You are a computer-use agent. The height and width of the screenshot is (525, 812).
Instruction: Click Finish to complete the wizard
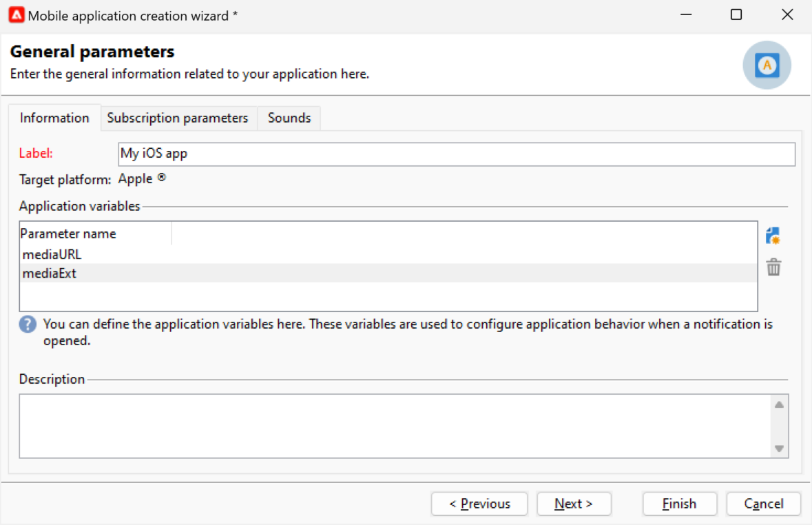pyautogui.click(x=679, y=504)
